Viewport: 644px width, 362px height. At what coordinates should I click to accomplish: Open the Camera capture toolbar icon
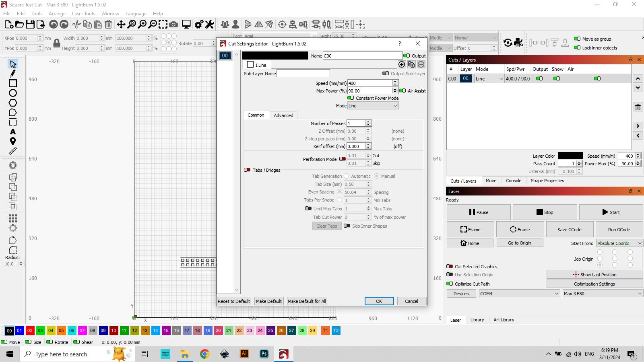[173, 25]
